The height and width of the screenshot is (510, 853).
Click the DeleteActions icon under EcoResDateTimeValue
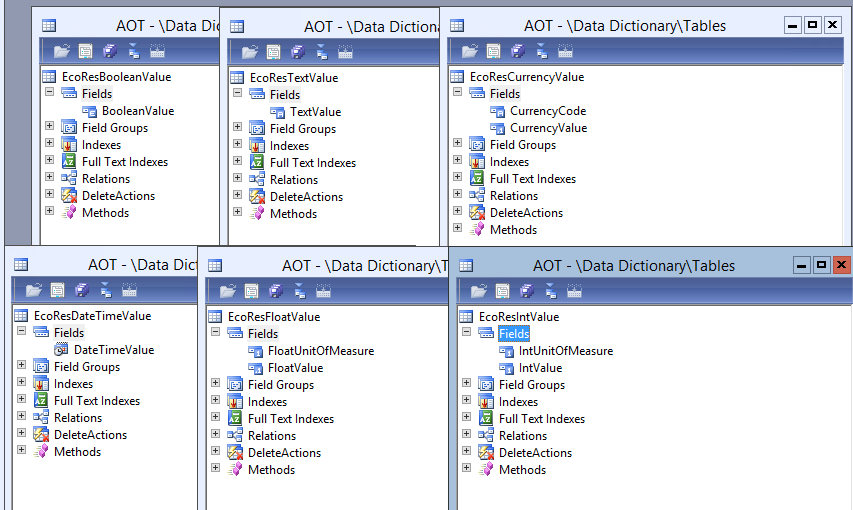(41, 435)
